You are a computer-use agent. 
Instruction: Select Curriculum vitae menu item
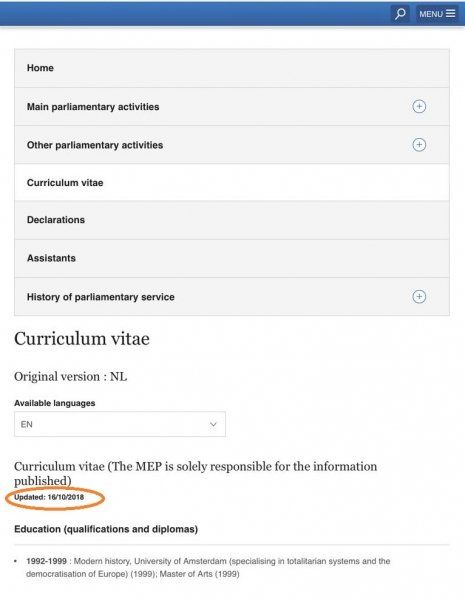click(232, 183)
